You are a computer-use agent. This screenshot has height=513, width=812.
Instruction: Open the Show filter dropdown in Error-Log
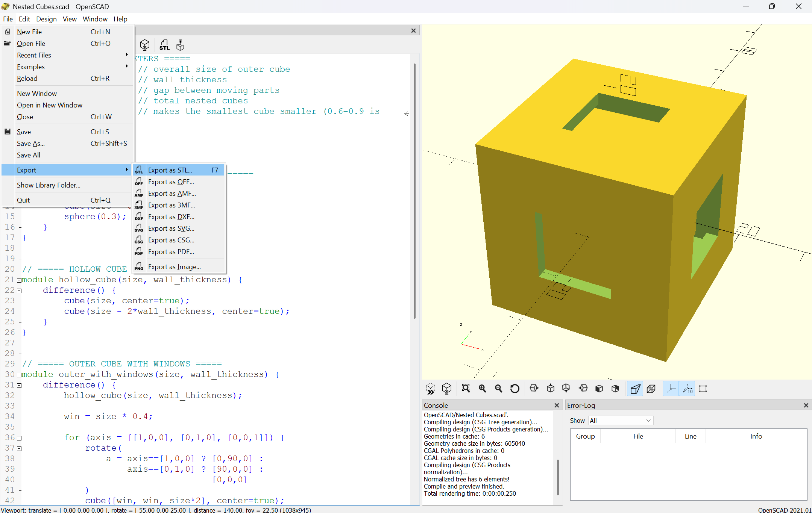pyautogui.click(x=620, y=420)
